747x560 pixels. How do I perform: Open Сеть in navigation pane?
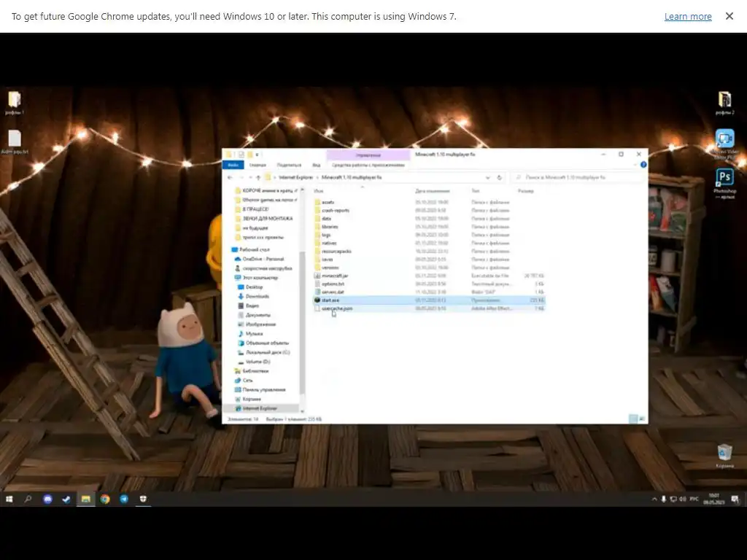pos(247,381)
